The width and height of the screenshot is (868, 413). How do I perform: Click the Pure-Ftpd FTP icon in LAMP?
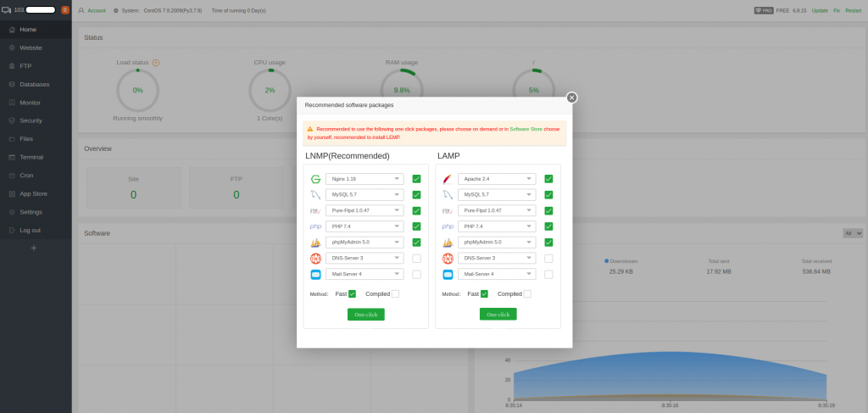(x=448, y=211)
